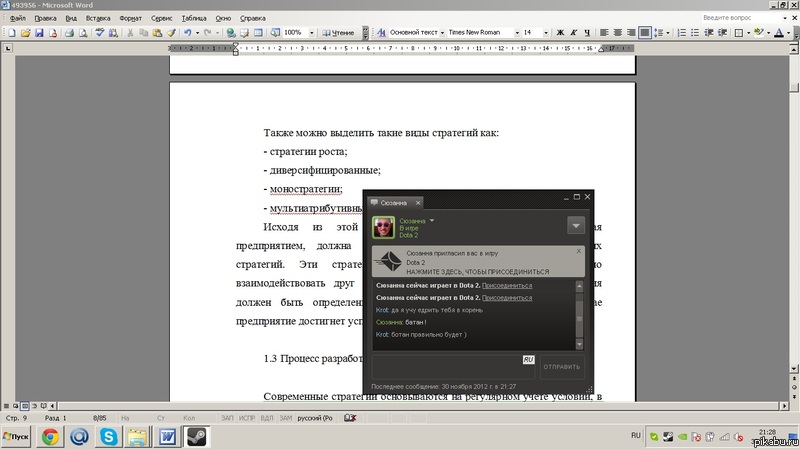Copy selection with the Copy icon

[x=144, y=33]
